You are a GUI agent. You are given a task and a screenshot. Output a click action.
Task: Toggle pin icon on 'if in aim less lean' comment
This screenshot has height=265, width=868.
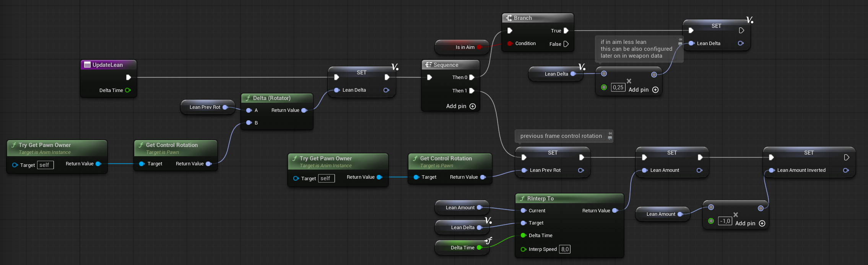(680, 39)
